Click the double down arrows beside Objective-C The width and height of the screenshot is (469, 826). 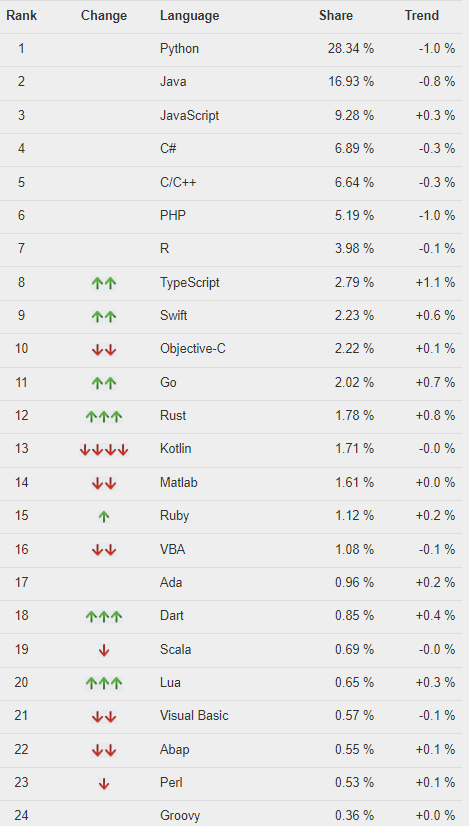click(x=104, y=350)
